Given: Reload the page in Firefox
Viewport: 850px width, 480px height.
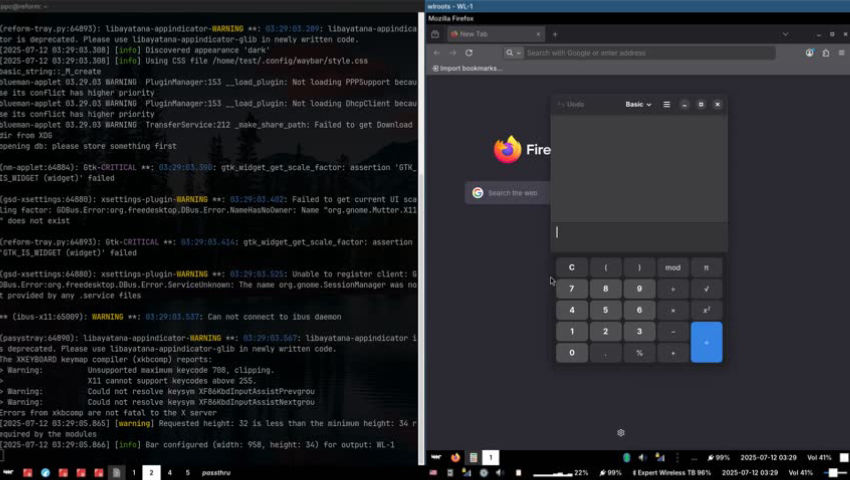Looking at the screenshot, I should pyautogui.click(x=469, y=53).
